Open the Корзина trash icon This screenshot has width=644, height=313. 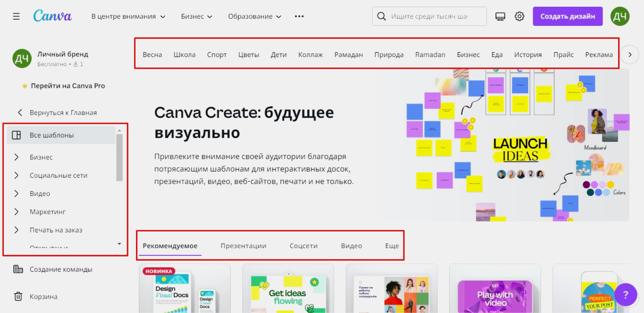(x=18, y=296)
